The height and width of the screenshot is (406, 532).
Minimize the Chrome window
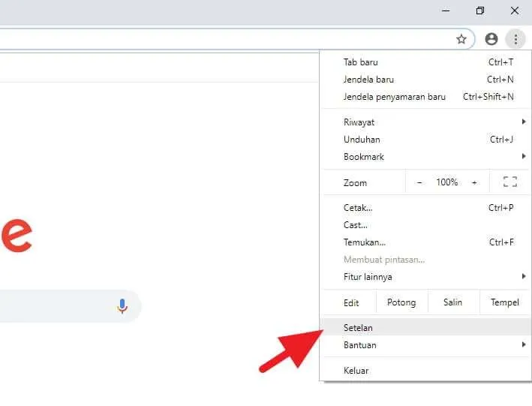click(446, 11)
